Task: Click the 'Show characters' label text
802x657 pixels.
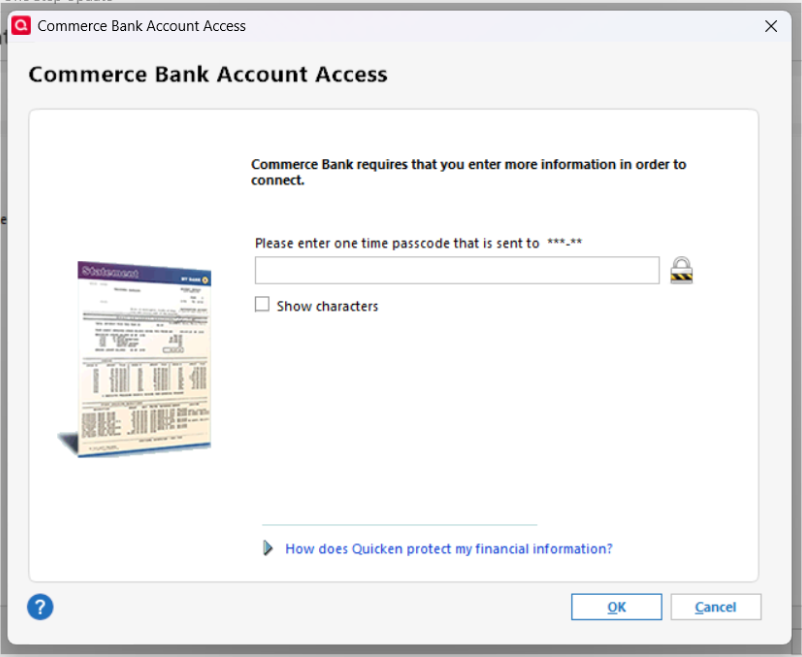Action: [x=327, y=306]
